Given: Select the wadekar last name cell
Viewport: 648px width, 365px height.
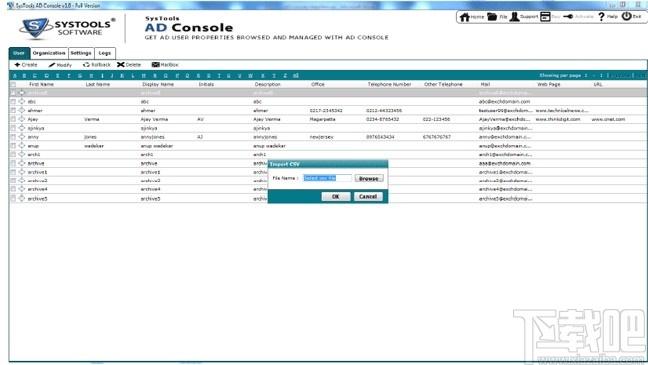Looking at the screenshot, I should tap(94, 146).
